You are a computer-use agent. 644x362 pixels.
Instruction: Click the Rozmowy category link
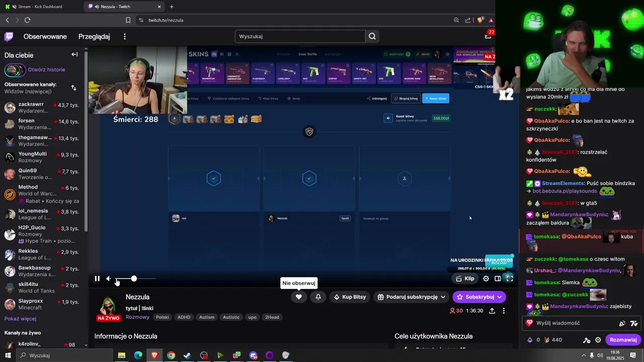[137, 317]
